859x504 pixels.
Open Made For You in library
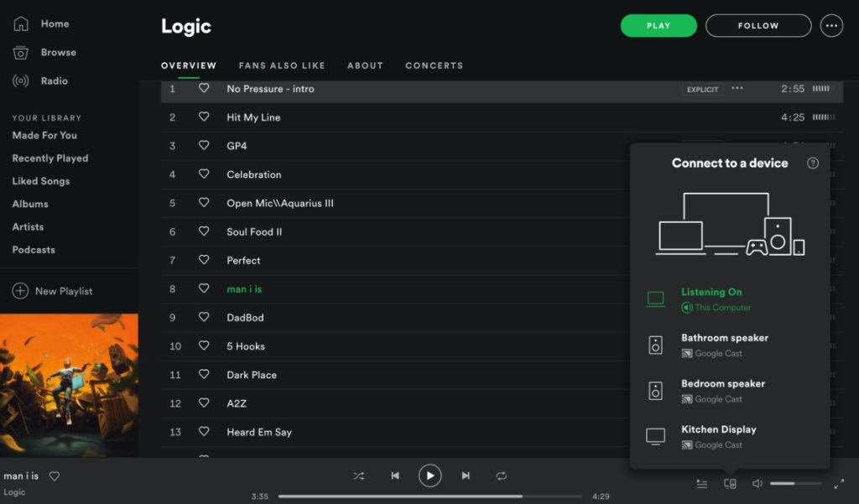point(44,135)
